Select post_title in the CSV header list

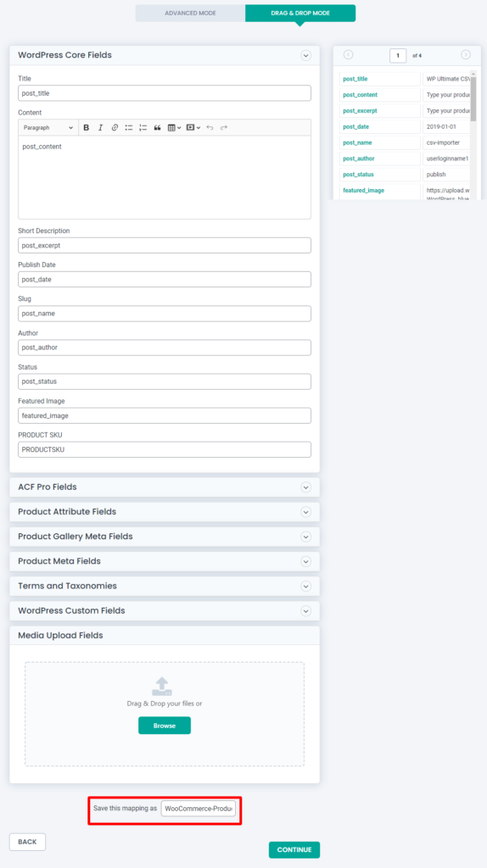[380, 79]
